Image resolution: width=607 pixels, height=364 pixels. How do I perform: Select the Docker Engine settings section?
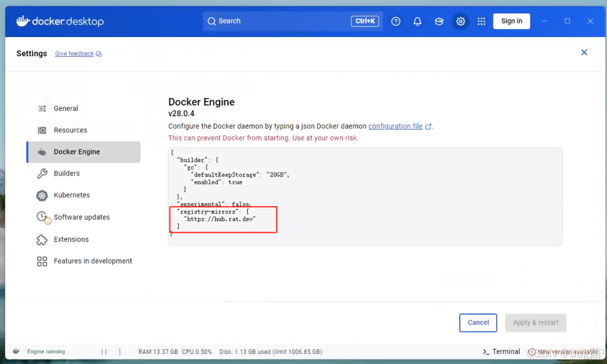pyautogui.click(x=83, y=152)
